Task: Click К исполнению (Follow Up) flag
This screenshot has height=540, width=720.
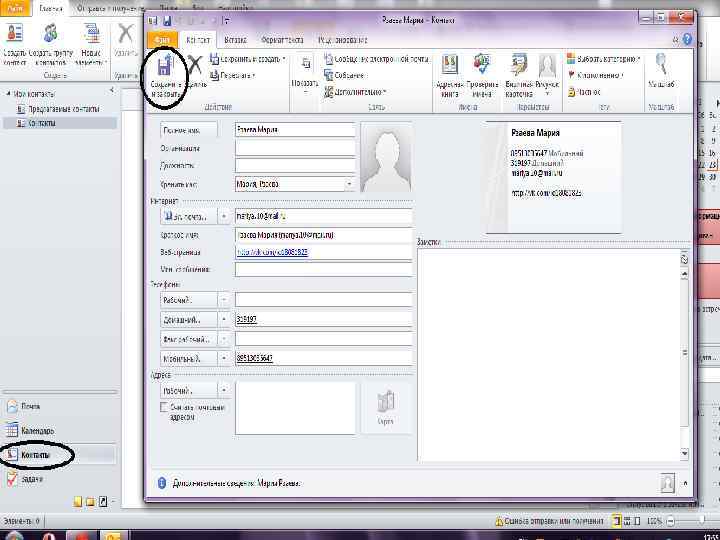Action: click(596, 75)
